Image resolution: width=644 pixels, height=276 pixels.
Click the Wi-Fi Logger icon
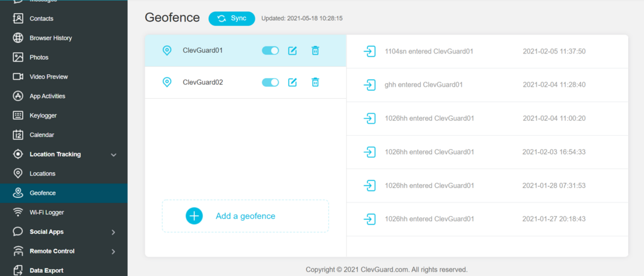(x=18, y=213)
